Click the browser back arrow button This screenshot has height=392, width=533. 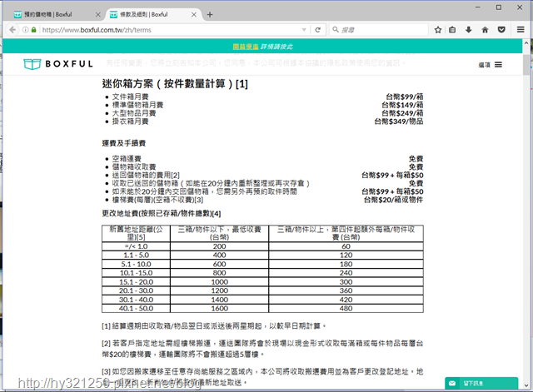click(x=12, y=30)
